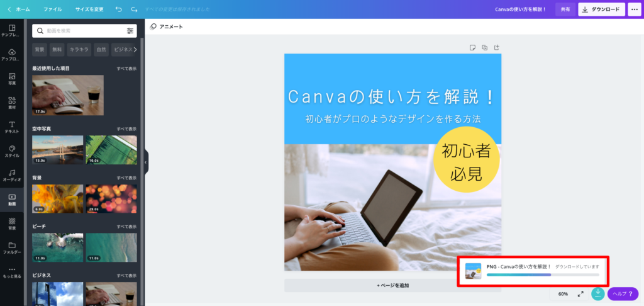Click the round teal download status icon
Viewport: 644px width, 306px height.
click(x=597, y=293)
